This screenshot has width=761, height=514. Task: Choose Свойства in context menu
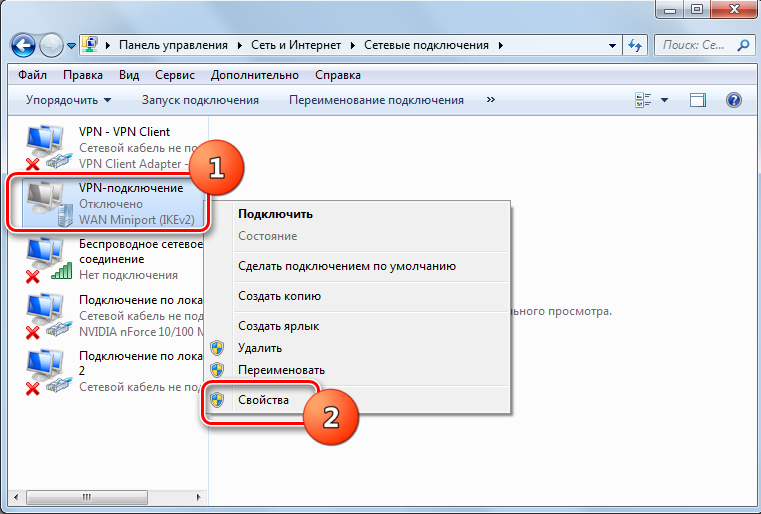264,400
